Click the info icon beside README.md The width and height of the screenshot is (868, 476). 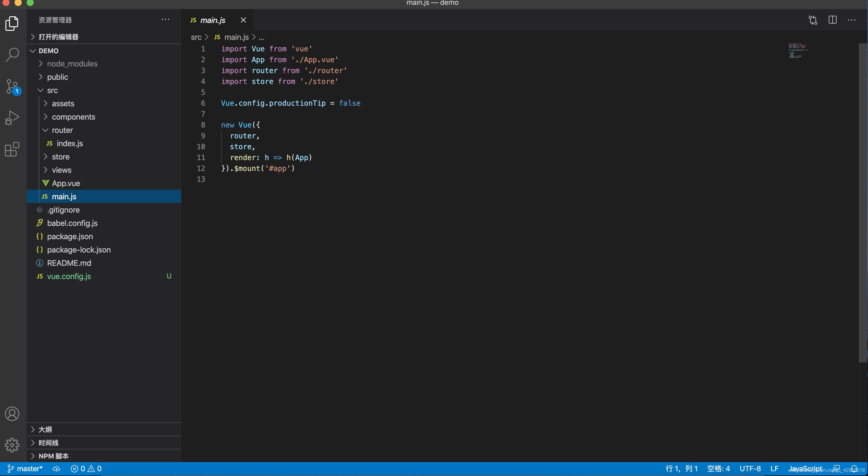point(40,263)
